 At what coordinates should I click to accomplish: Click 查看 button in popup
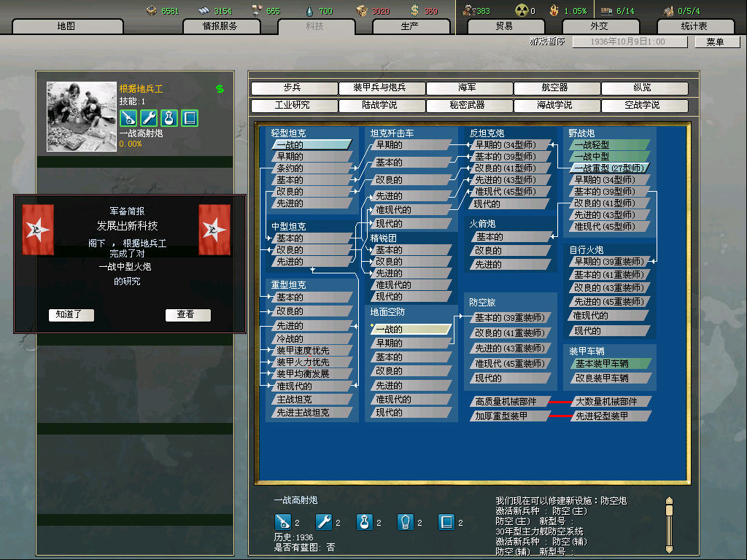[x=187, y=315]
